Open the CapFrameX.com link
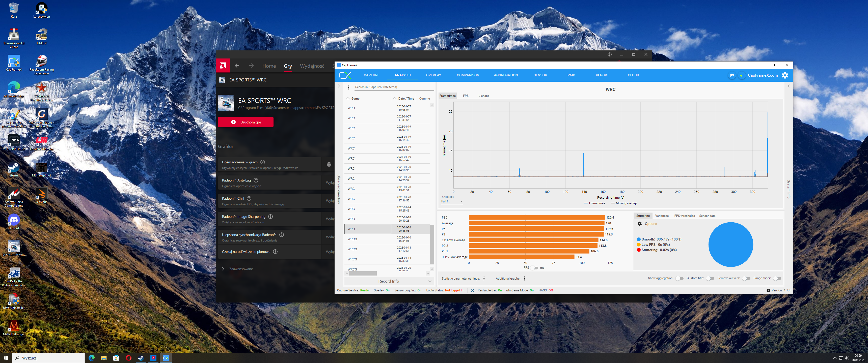Viewport: 868px width, 363px height. (x=763, y=75)
